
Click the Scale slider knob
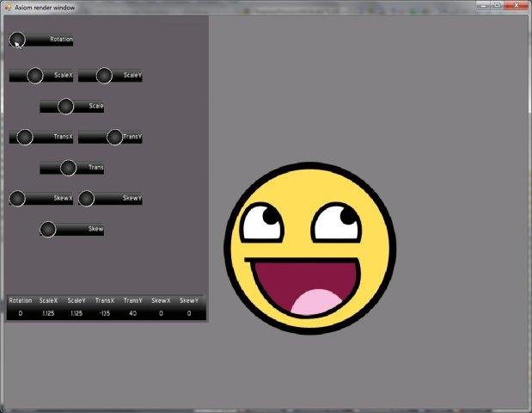point(66,107)
